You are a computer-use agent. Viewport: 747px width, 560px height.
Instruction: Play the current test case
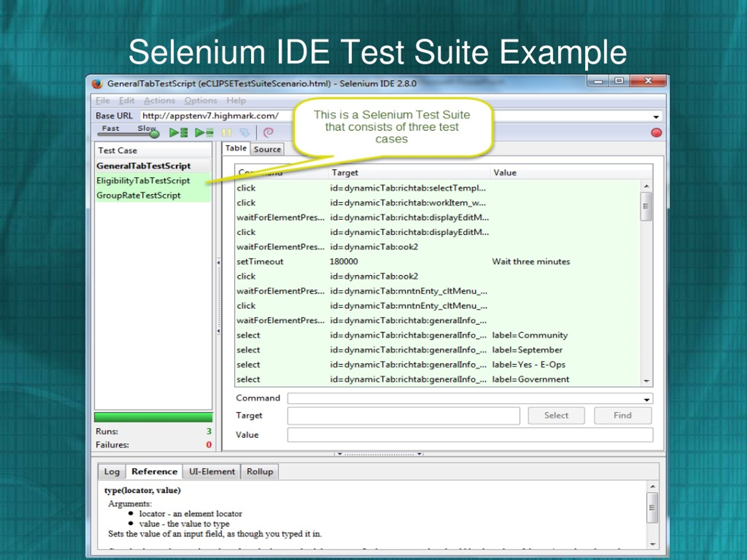(x=204, y=133)
